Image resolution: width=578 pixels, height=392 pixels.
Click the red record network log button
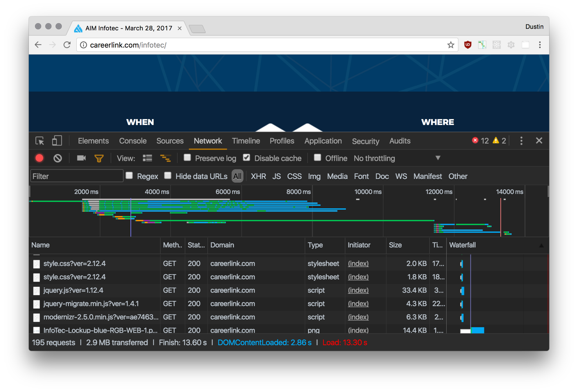tap(40, 158)
